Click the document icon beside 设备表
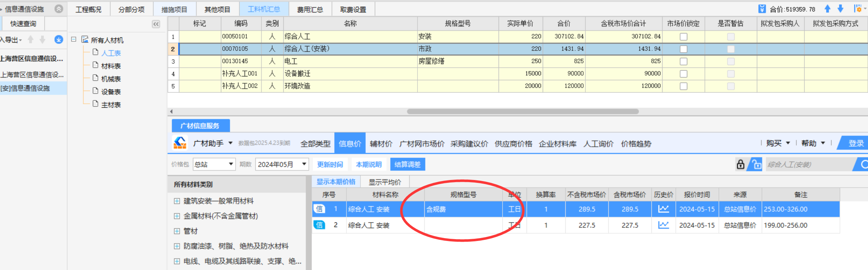868x270 pixels. [95, 91]
